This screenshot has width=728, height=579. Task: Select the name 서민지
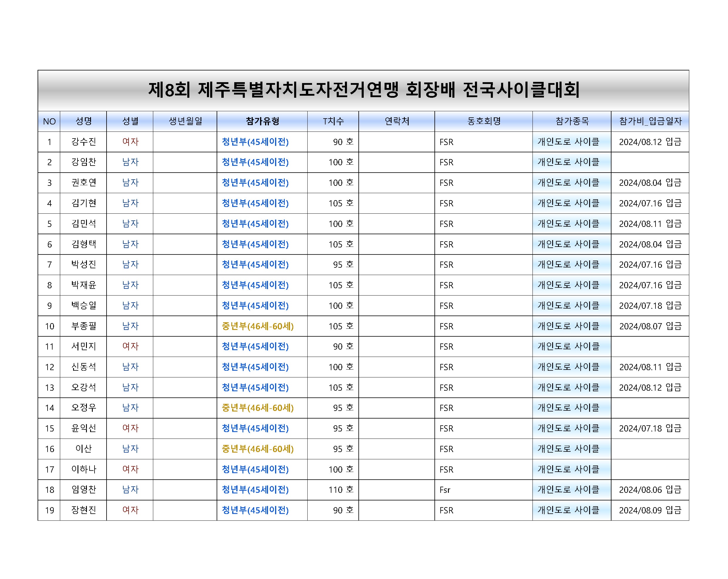pyautogui.click(x=83, y=346)
